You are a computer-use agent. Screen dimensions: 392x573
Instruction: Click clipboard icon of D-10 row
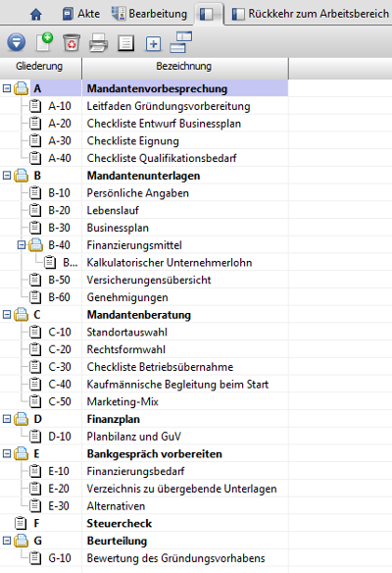[35, 436]
